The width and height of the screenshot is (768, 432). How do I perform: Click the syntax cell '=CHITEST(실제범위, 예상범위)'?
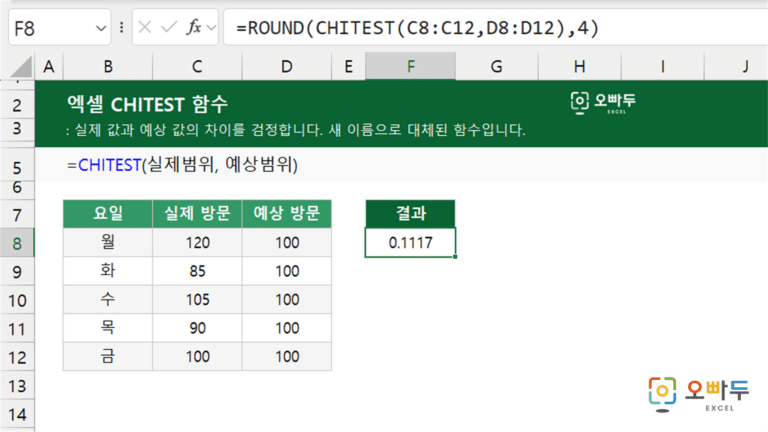click(182, 165)
